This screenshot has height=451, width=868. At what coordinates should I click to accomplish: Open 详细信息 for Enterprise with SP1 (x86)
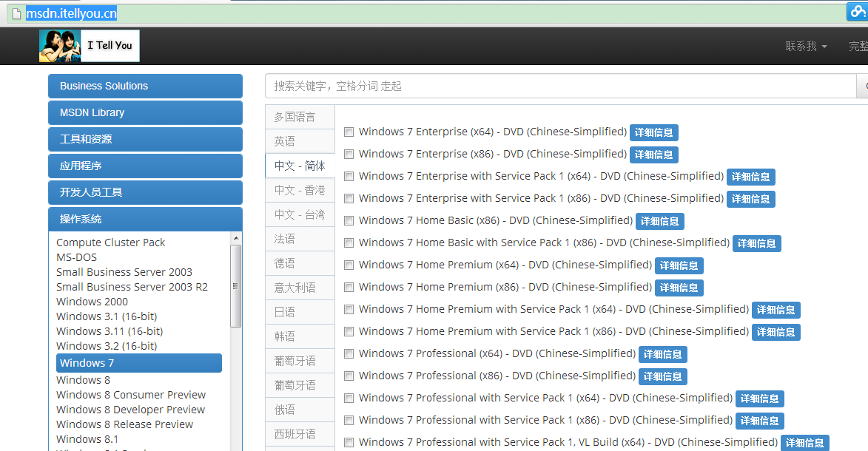[750, 199]
